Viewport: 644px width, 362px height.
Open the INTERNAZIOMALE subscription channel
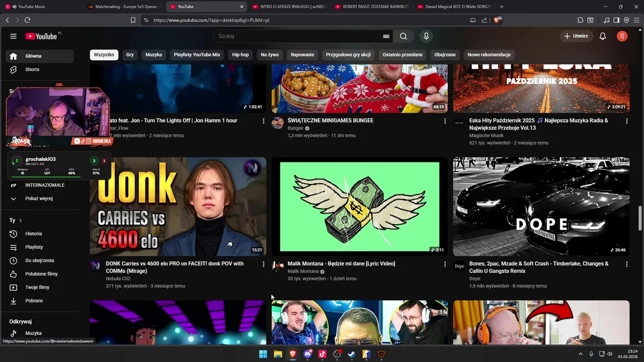[40, 185]
